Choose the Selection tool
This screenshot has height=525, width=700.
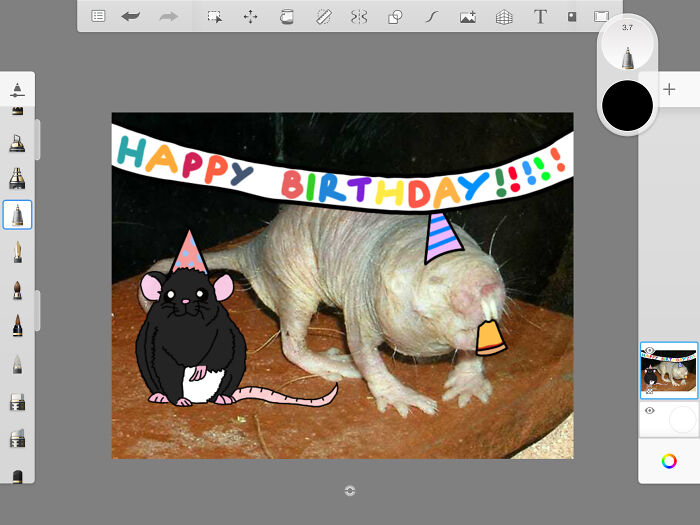pyautogui.click(x=214, y=16)
